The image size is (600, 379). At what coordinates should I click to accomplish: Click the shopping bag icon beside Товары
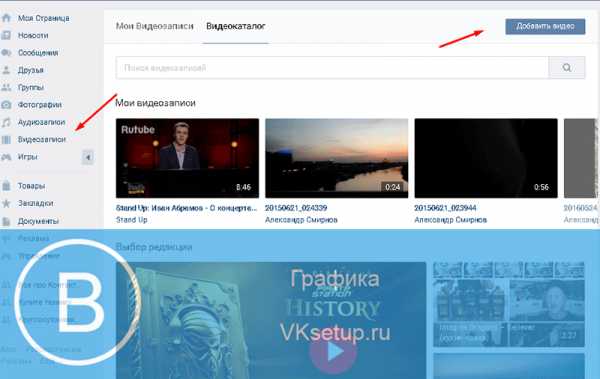[x=6, y=186]
